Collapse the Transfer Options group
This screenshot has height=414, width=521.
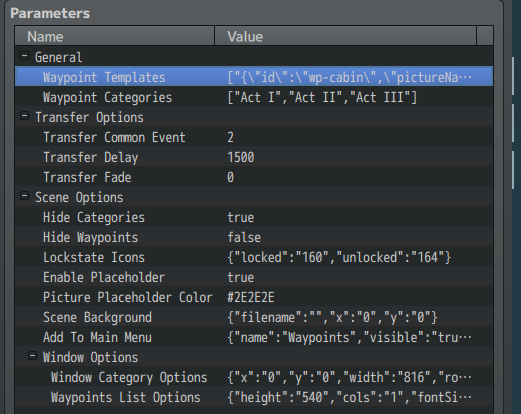tap(24, 116)
